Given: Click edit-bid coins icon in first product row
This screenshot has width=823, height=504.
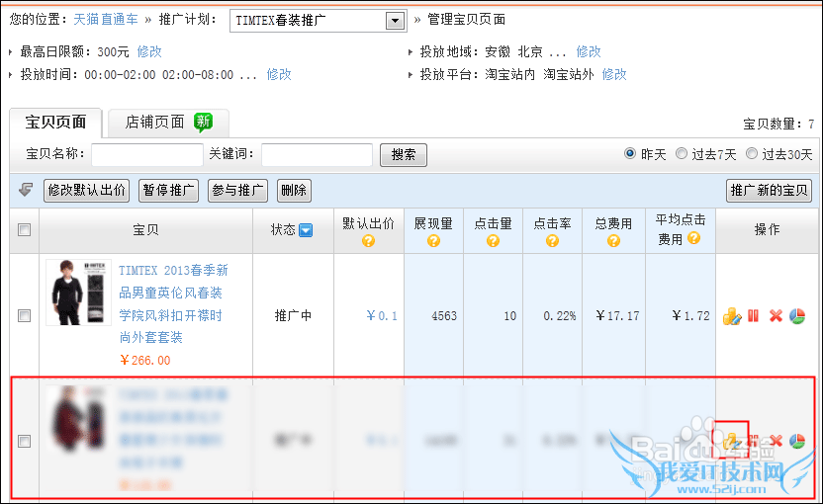Looking at the screenshot, I should click(732, 315).
